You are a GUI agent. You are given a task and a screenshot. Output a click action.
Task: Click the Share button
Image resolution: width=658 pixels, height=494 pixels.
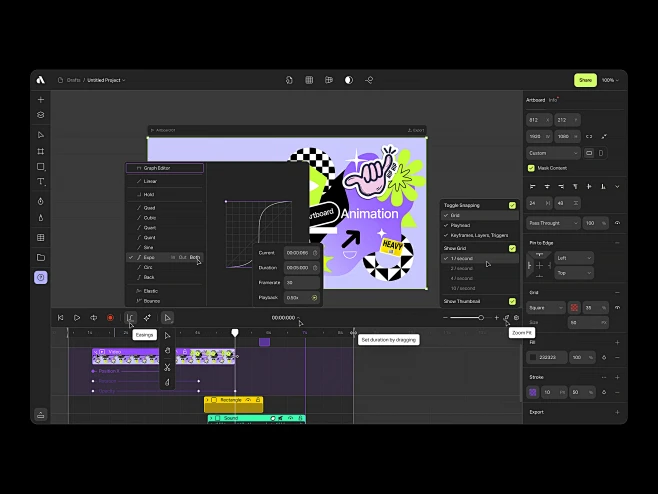(x=585, y=80)
